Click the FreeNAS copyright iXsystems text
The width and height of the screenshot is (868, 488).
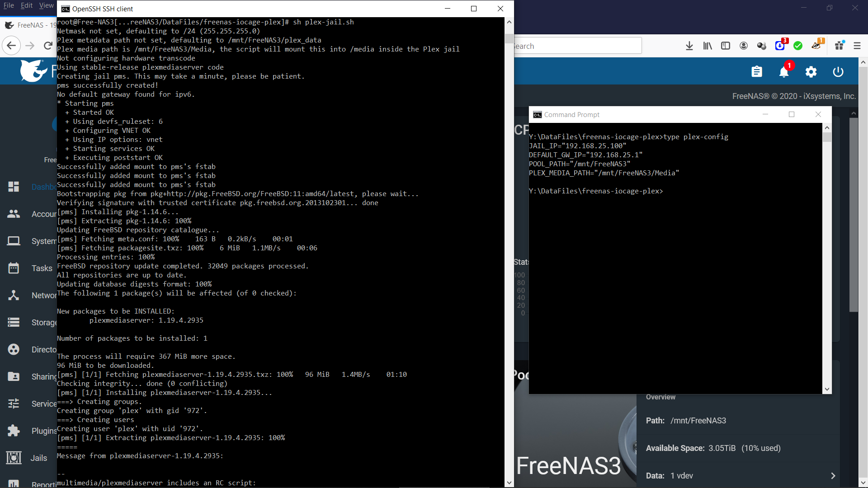[x=794, y=96]
